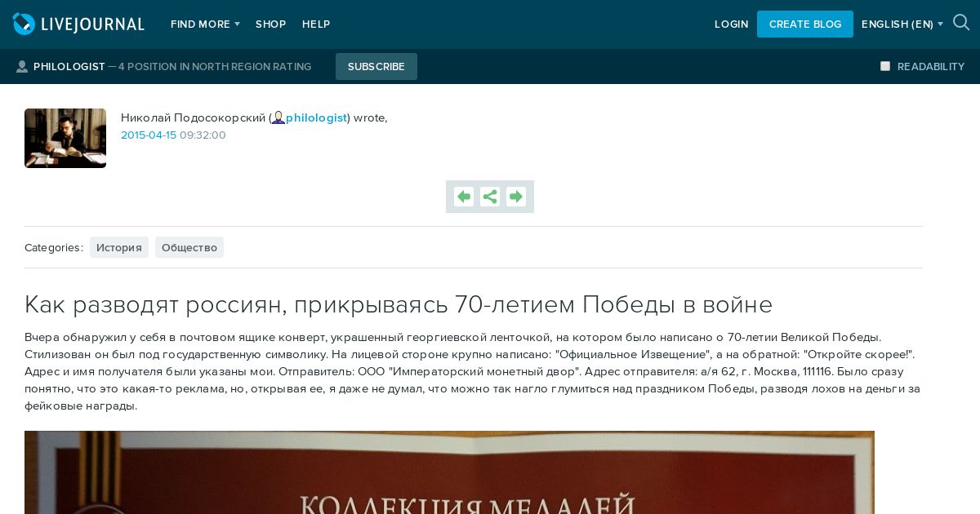
Task: Go to previous entry arrow
Action: pos(464,197)
